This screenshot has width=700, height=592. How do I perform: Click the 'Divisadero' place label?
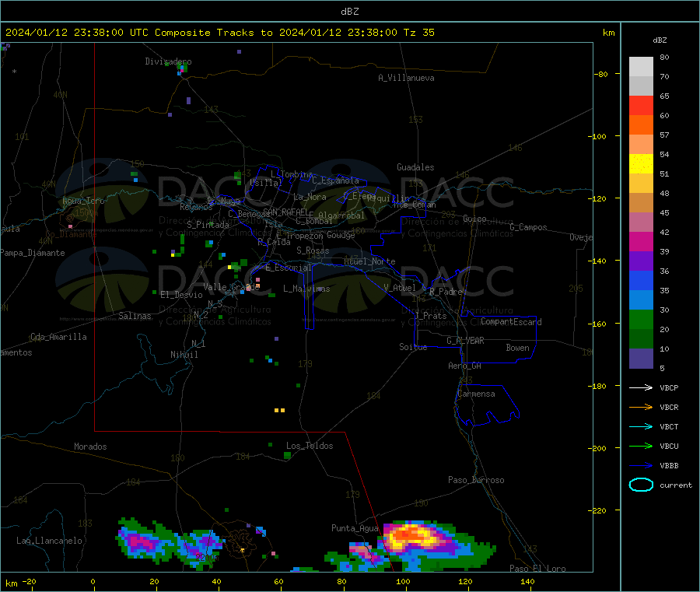168,61
